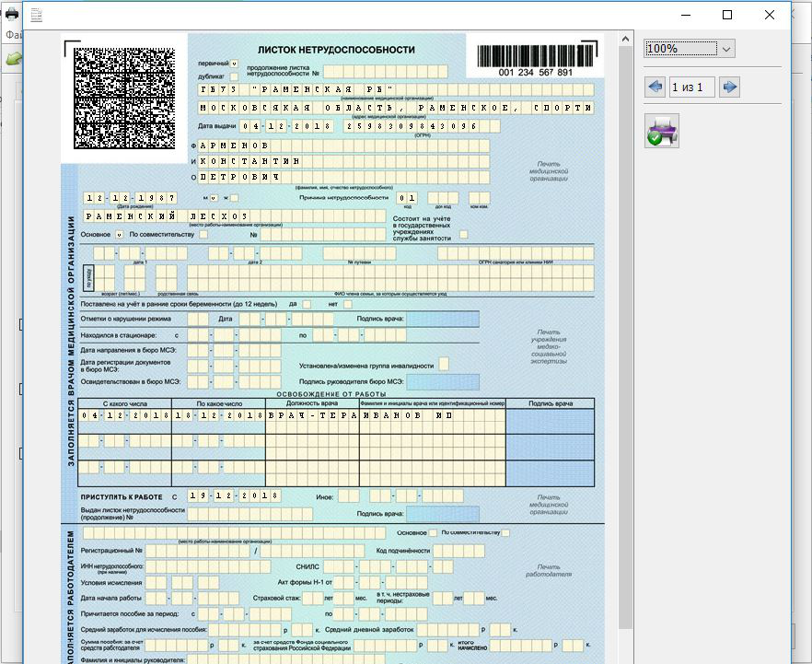812x664 pixels.
Task: Toggle the 'м' gender checkbox
Action: point(214,198)
